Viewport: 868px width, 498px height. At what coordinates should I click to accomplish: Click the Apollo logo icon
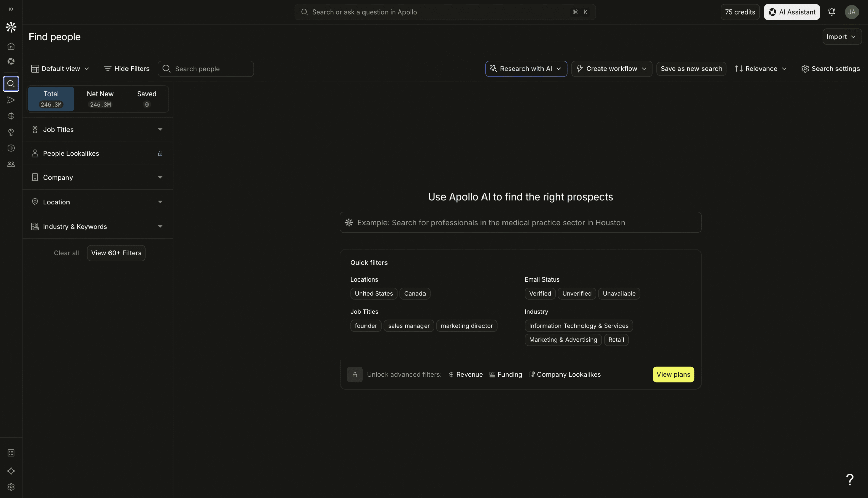(11, 27)
